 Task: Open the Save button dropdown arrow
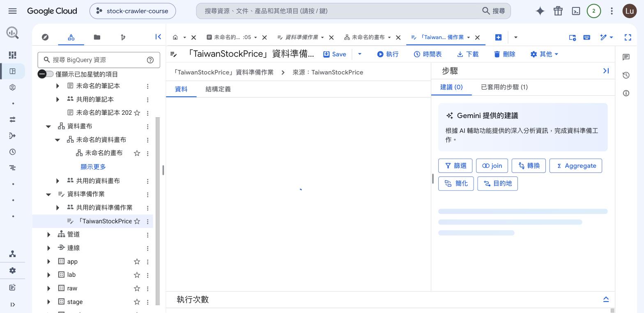point(359,54)
